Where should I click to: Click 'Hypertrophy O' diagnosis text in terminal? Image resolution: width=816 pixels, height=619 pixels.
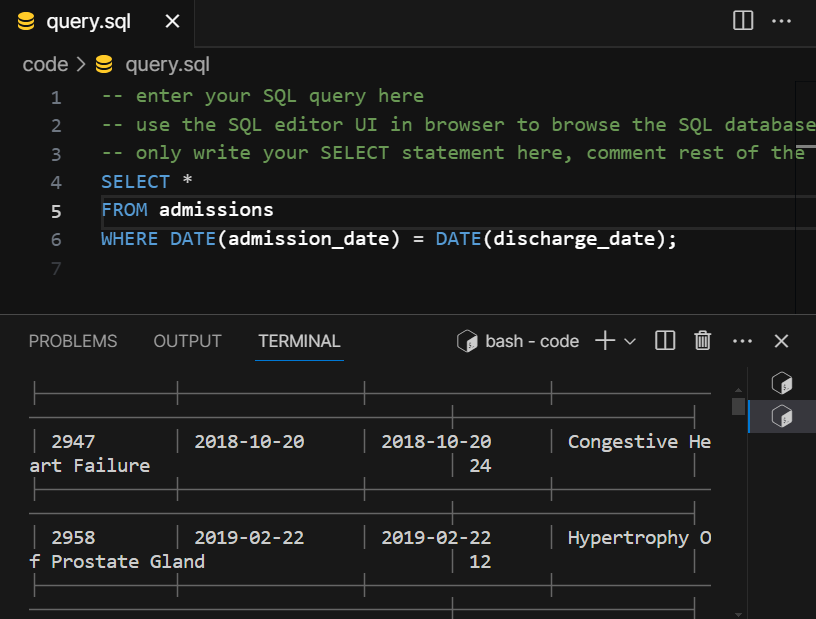(x=639, y=538)
